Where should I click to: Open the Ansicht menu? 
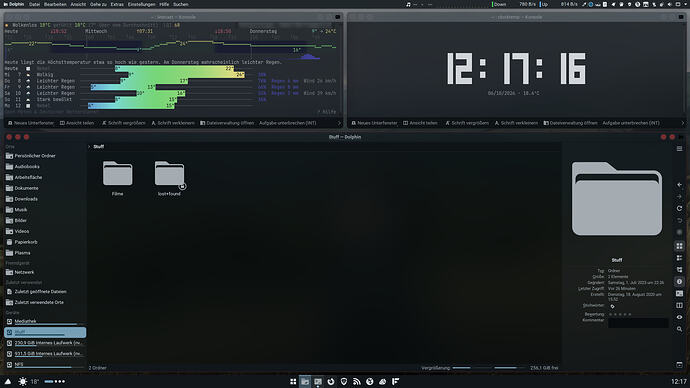[x=78, y=4]
